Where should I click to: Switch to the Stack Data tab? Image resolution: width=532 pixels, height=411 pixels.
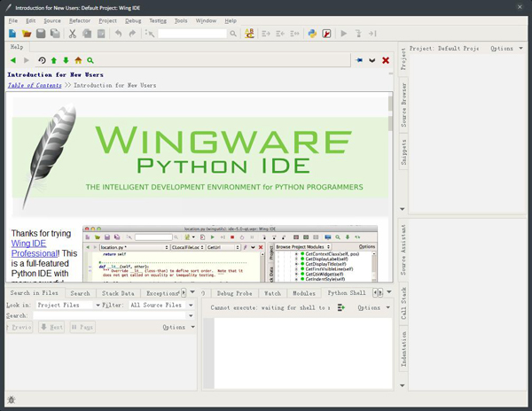click(118, 293)
